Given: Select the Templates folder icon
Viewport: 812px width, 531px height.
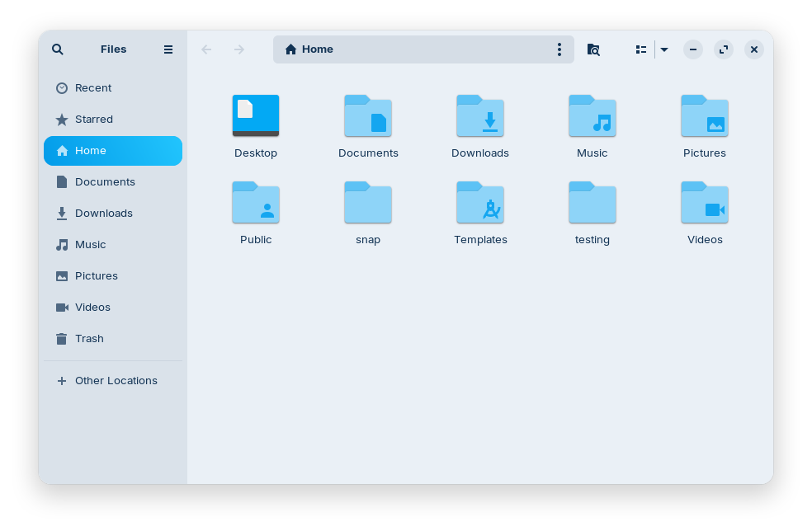Looking at the screenshot, I should tap(480, 202).
